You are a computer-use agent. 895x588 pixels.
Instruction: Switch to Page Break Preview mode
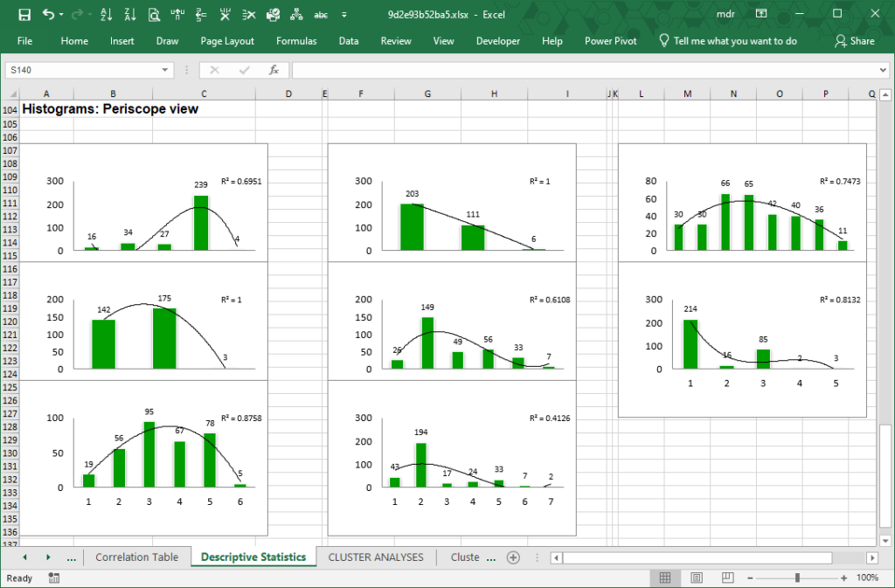click(725, 578)
